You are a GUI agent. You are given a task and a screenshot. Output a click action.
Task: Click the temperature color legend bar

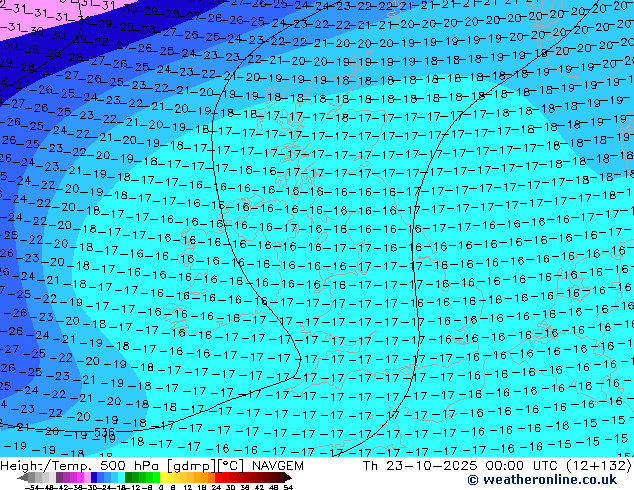(148, 478)
